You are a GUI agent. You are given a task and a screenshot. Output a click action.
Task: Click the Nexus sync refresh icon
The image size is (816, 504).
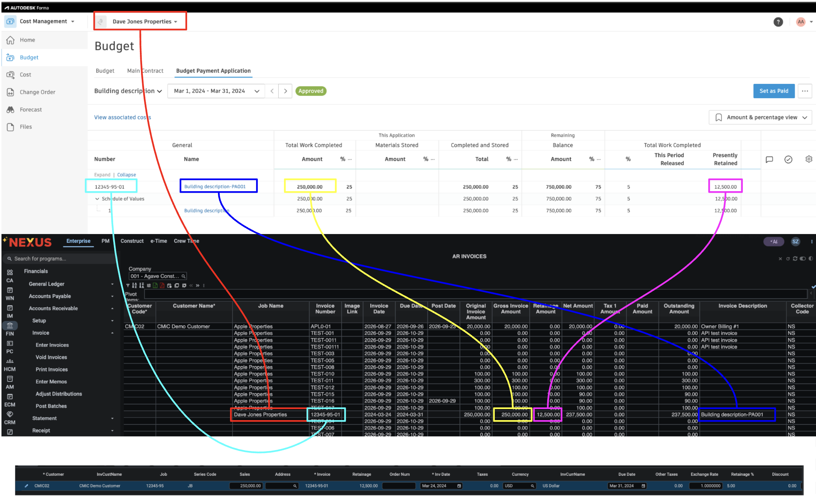pos(795,259)
